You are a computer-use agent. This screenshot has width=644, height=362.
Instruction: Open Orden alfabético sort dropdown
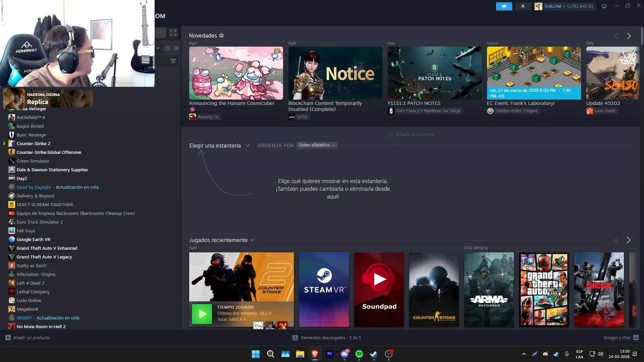coord(316,145)
